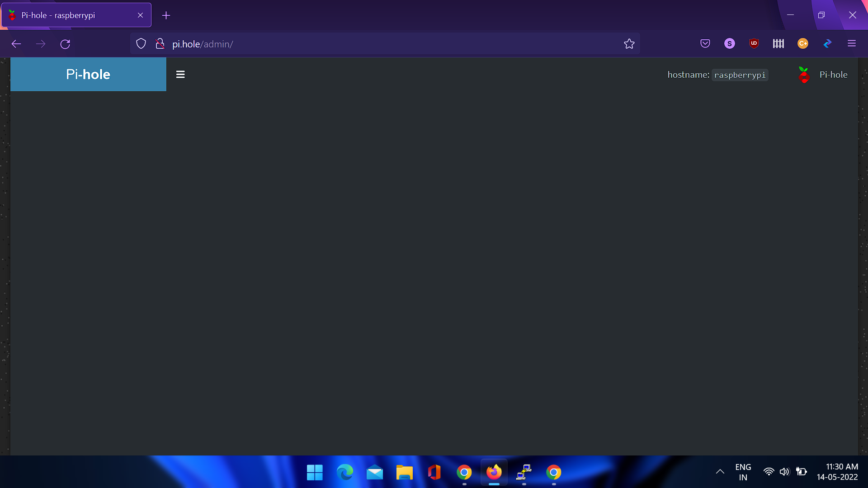Launch Microsoft Office from taskbar

tap(434, 473)
